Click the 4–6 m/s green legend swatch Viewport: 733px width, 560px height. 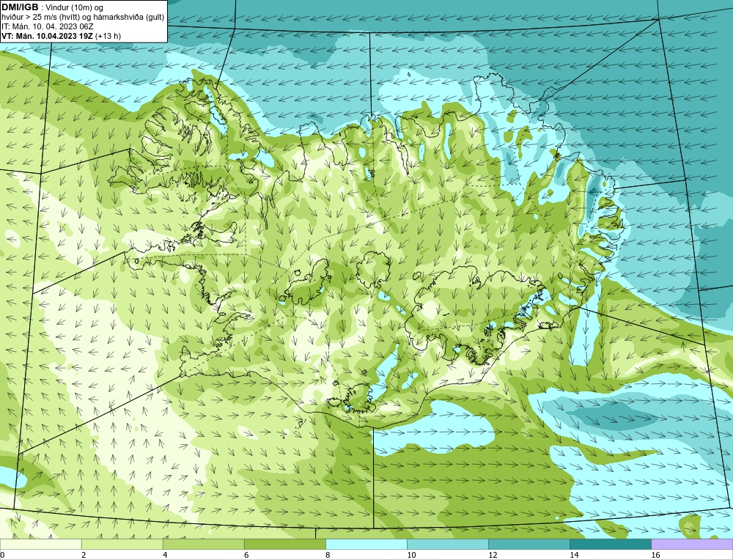pos(203,544)
